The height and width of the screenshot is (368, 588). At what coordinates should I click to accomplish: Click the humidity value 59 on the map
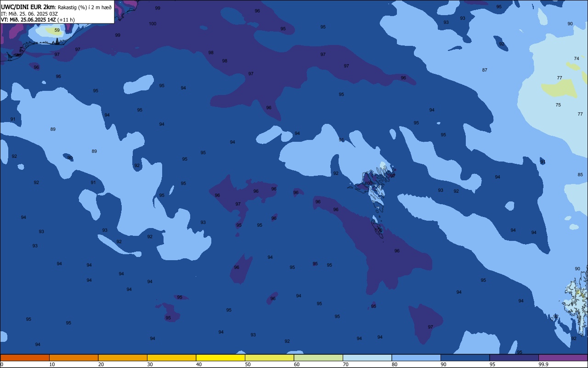(x=57, y=30)
